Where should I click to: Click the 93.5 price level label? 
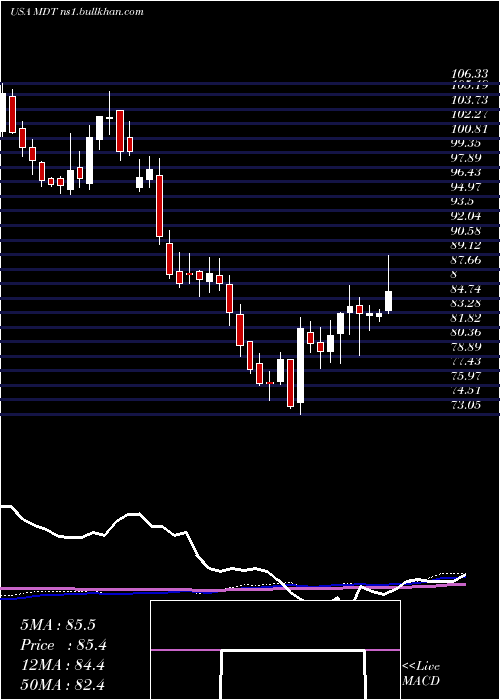tap(462, 202)
